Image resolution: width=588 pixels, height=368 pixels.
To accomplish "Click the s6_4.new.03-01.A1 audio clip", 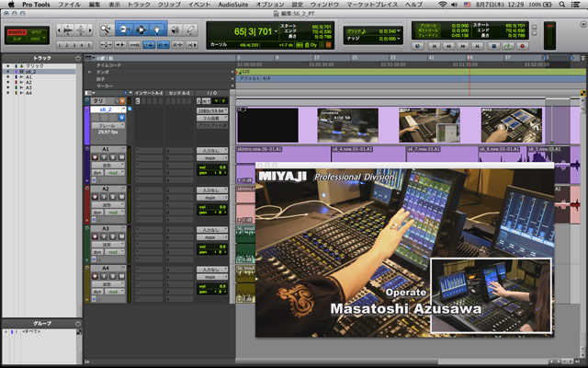I will point(368,154).
